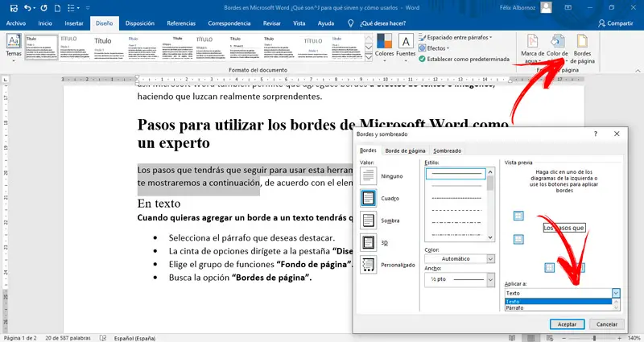The width and height of the screenshot is (644, 342).
Task: Expand the document format style gallery
Action: 369,58
